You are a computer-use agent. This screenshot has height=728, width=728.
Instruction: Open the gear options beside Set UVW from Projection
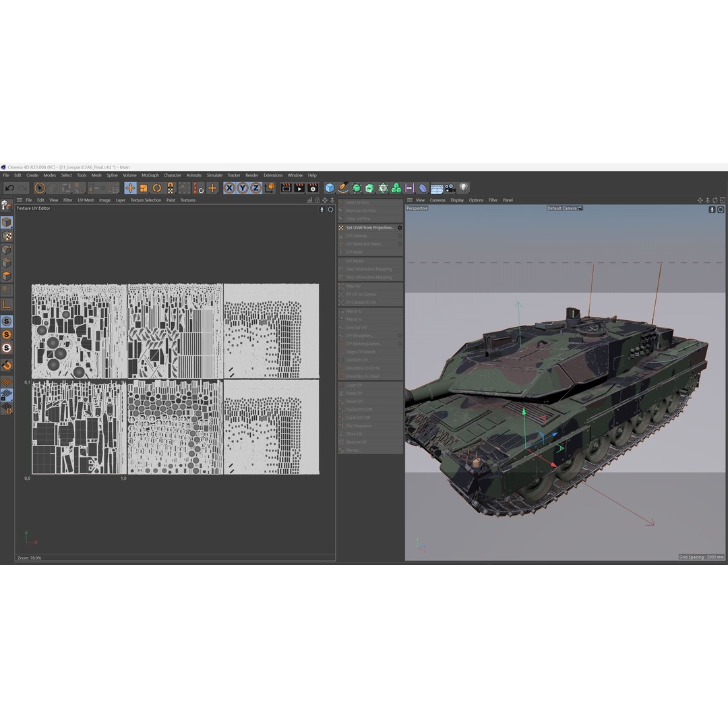coord(399,227)
